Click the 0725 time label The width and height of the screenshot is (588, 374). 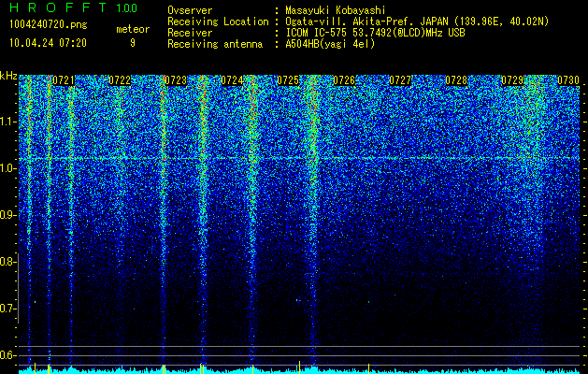pyautogui.click(x=288, y=80)
